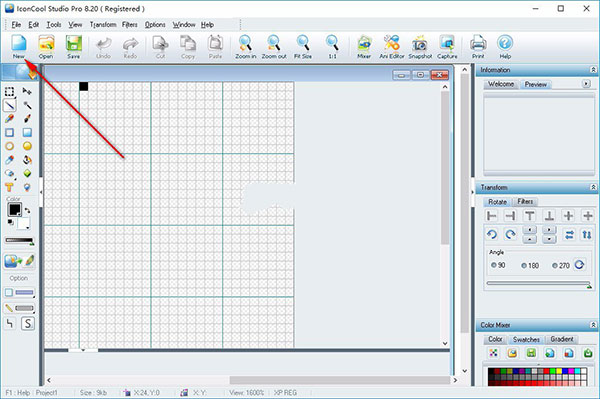Viewport: 600px width, 399px height.
Task: Click the horizontal scrollbar at bottom
Action: point(252,380)
